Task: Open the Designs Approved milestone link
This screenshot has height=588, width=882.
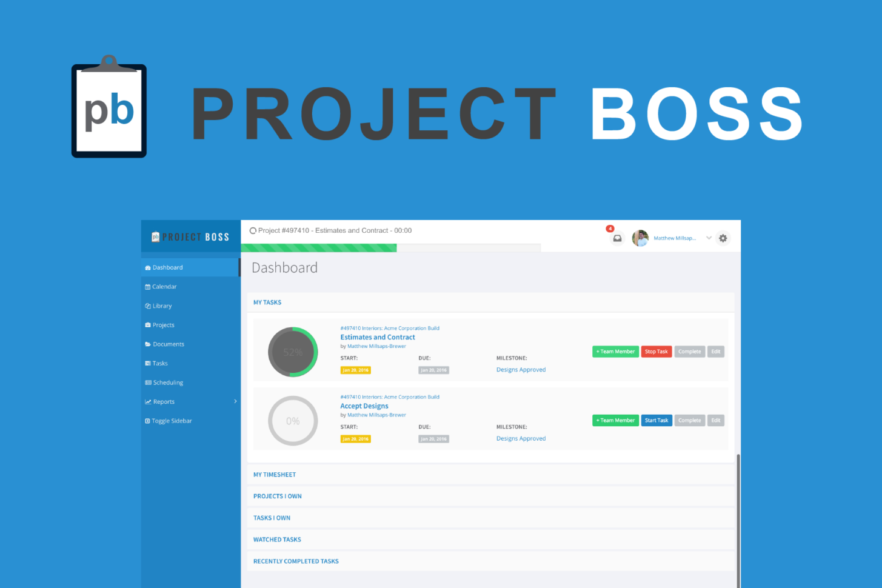Action: pos(521,369)
